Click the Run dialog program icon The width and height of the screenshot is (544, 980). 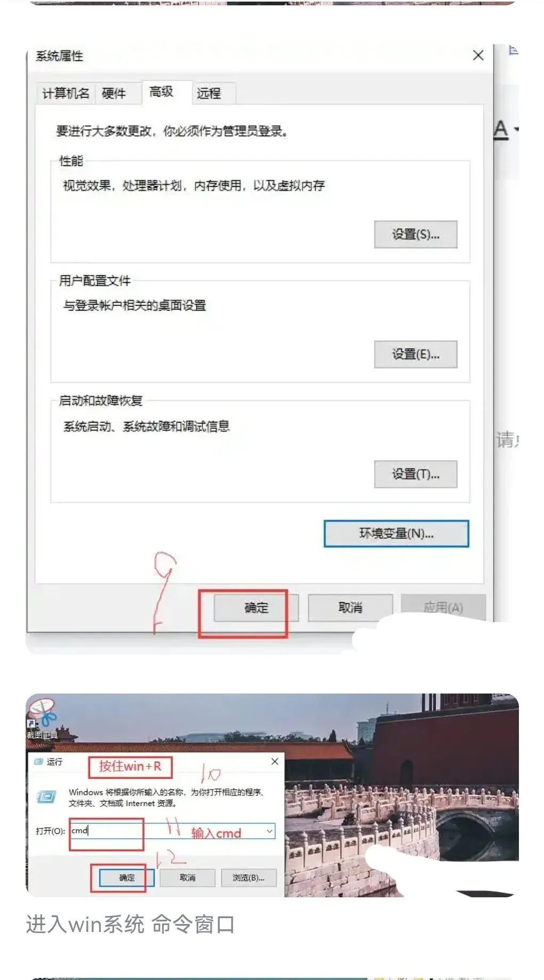(x=46, y=797)
